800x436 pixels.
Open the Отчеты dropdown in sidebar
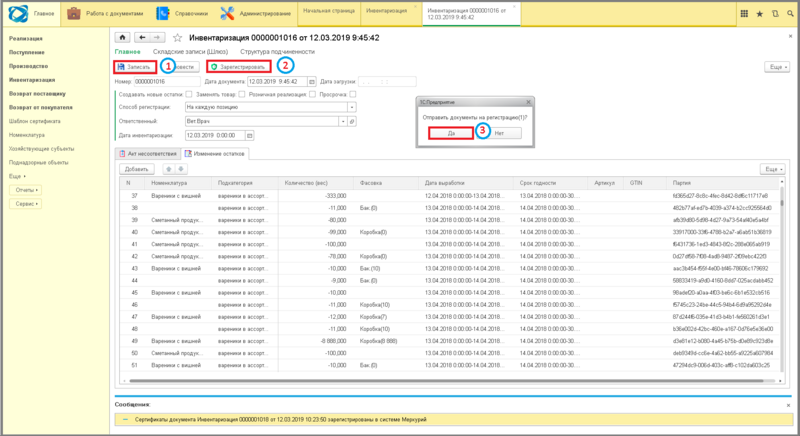26,190
